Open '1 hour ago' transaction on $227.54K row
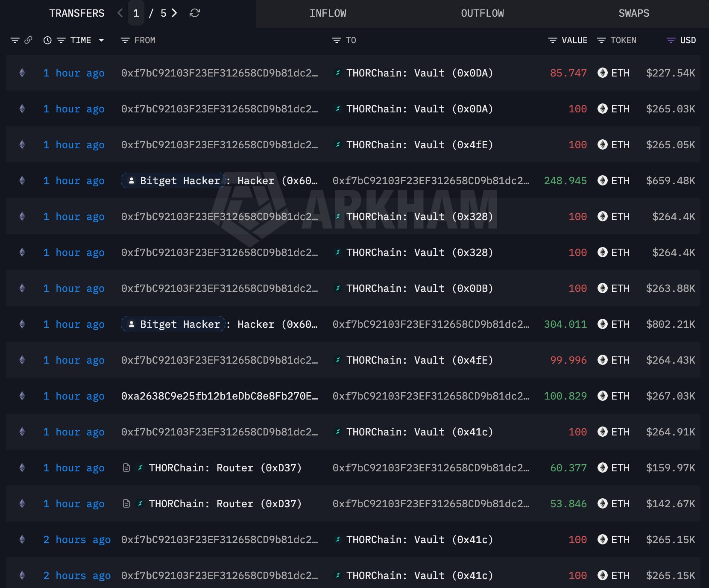 click(x=74, y=73)
